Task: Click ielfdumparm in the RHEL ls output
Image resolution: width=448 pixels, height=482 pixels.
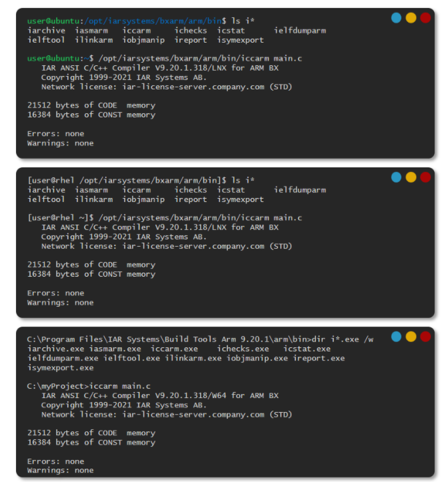Action: 300,190
